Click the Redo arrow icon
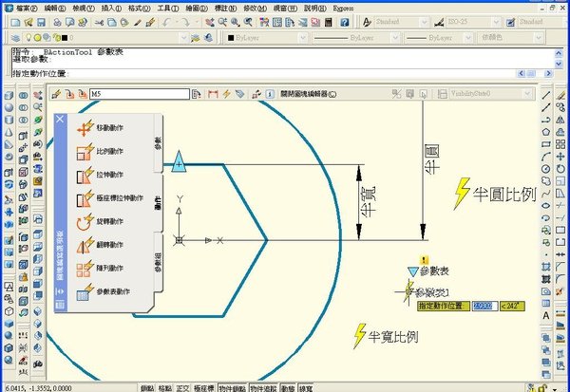This screenshot has width=570, height=392. [x=185, y=23]
